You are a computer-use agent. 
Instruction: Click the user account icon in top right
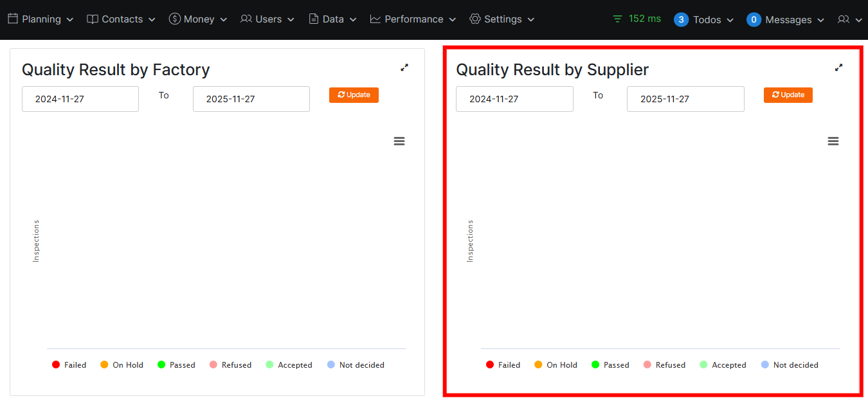click(x=849, y=20)
